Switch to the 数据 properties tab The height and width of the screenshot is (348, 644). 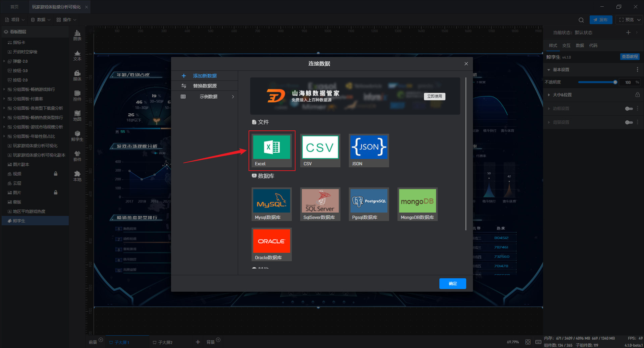coord(580,46)
